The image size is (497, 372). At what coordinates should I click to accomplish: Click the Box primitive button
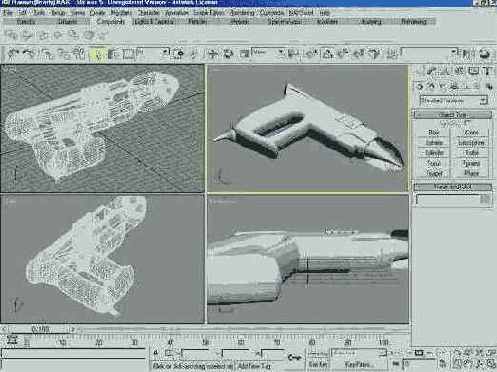433,133
